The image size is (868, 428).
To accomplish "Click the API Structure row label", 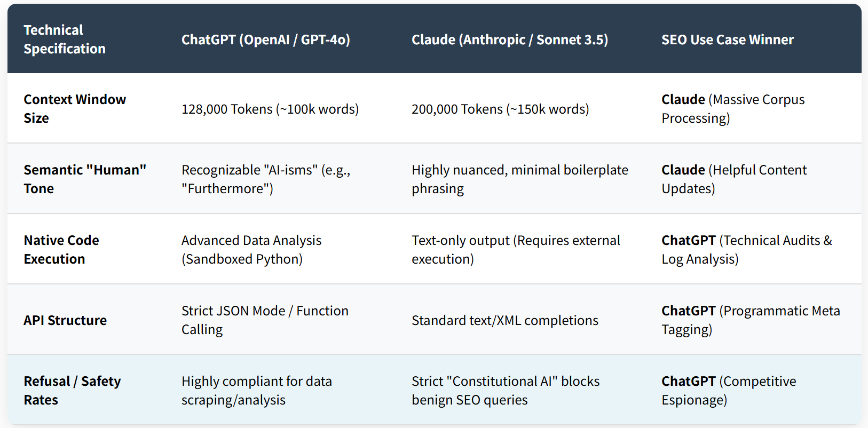I will (x=65, y=320).
